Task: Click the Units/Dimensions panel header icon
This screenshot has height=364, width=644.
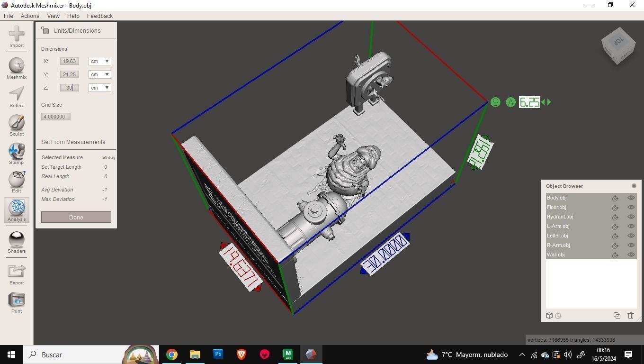Action: (x=45, y=30)
